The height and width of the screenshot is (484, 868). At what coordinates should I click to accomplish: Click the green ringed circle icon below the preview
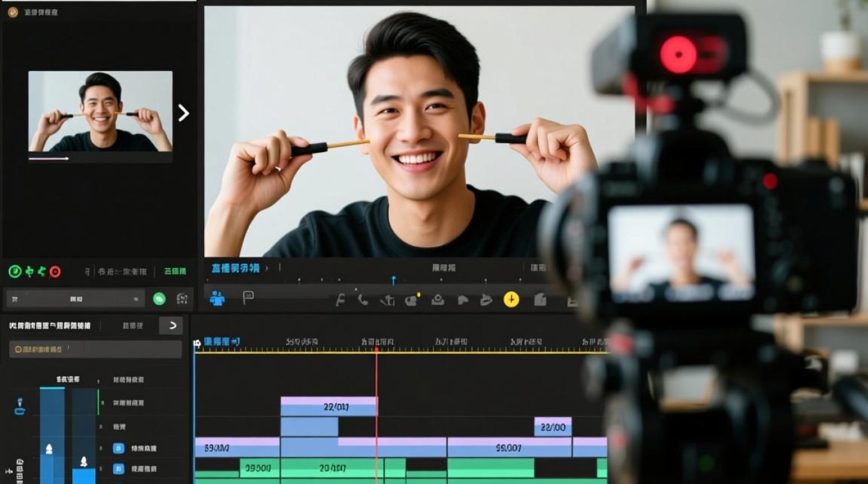tap(14, 272)
